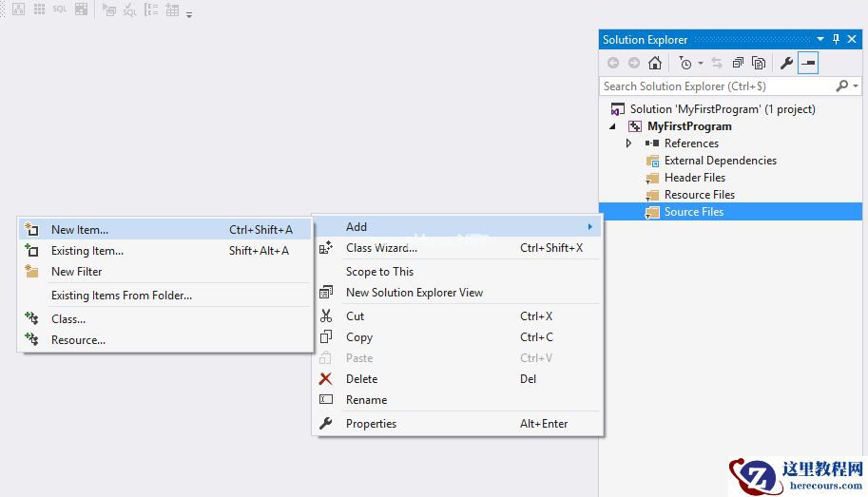Click the Verify SQL Syntax checkmark icon

pos(130,10)
